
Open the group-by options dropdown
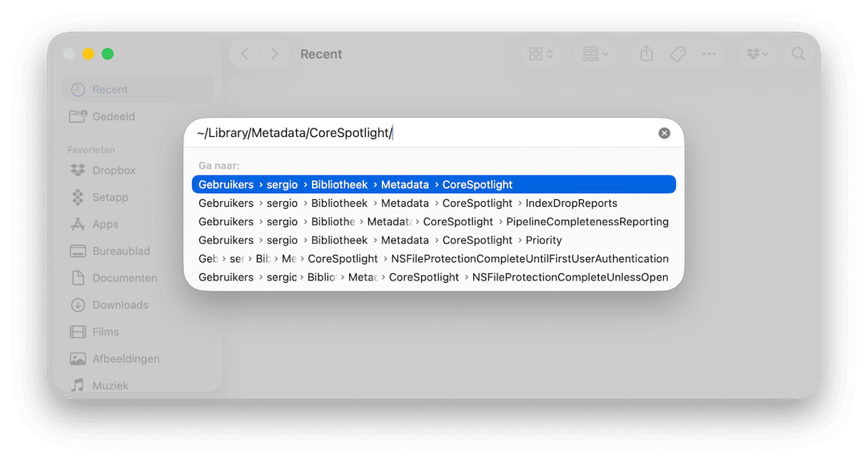595,54
